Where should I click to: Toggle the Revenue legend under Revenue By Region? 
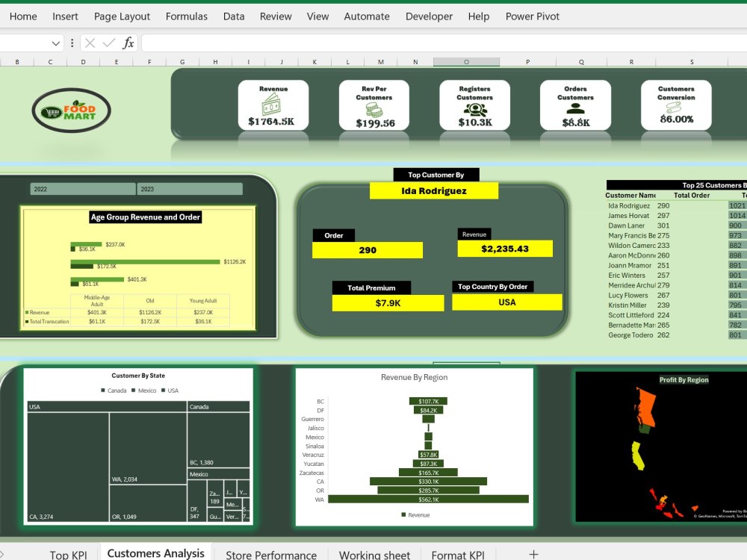tap(416, 514)
